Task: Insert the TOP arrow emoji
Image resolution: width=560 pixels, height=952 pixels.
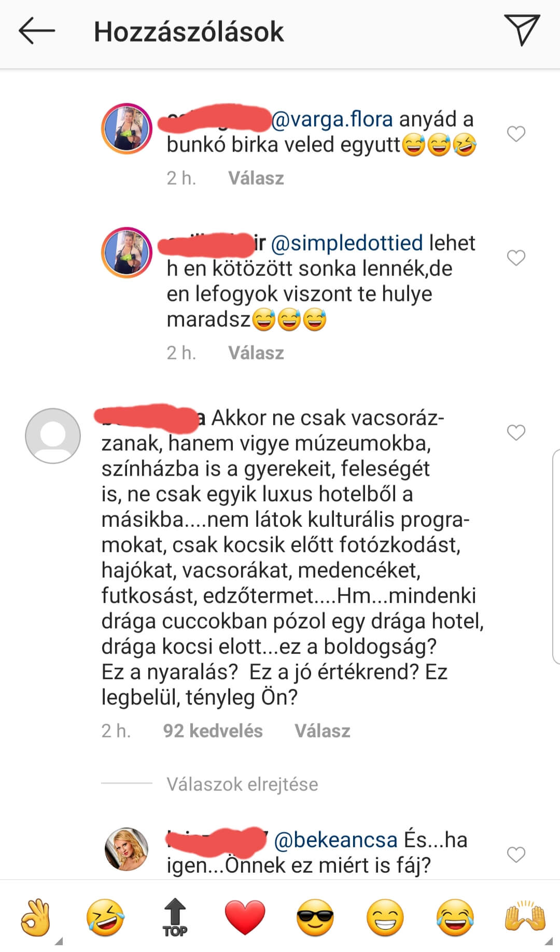Action: tap(175, 917)
